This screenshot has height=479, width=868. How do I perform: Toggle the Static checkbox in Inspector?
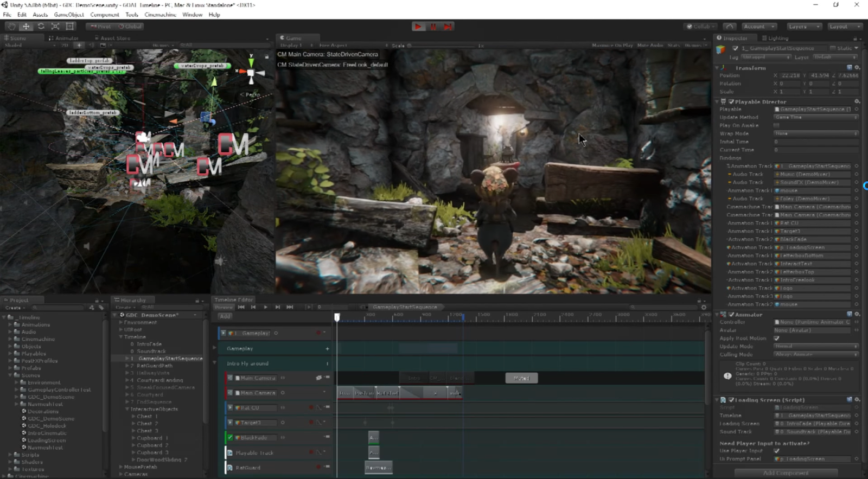pos(833,48)
